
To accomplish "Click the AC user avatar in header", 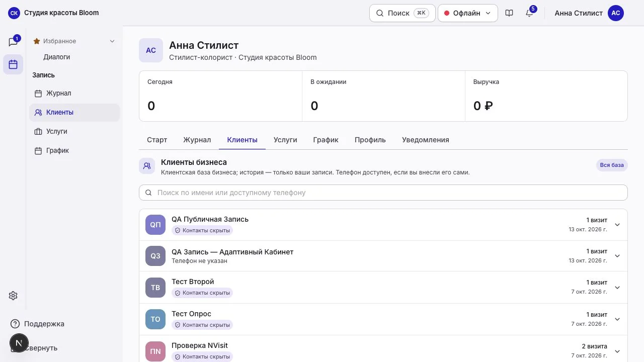I will pyautogui.click(x=616, y=13).
